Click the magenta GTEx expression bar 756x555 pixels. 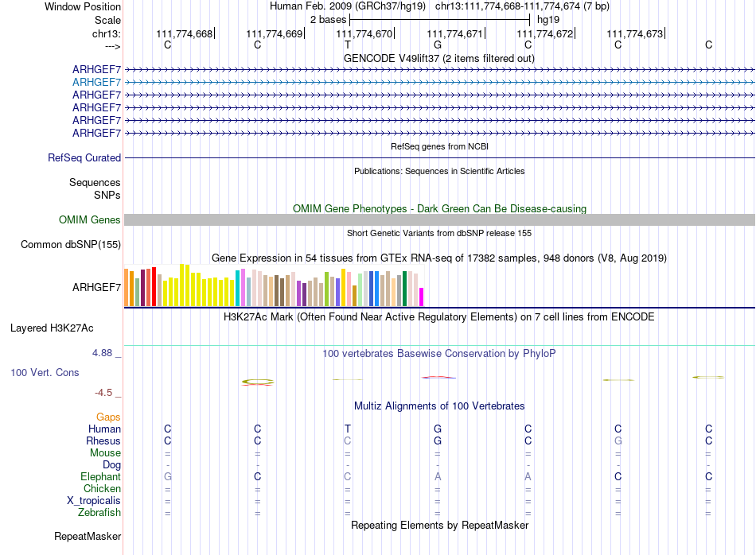(x=422, y=297)
